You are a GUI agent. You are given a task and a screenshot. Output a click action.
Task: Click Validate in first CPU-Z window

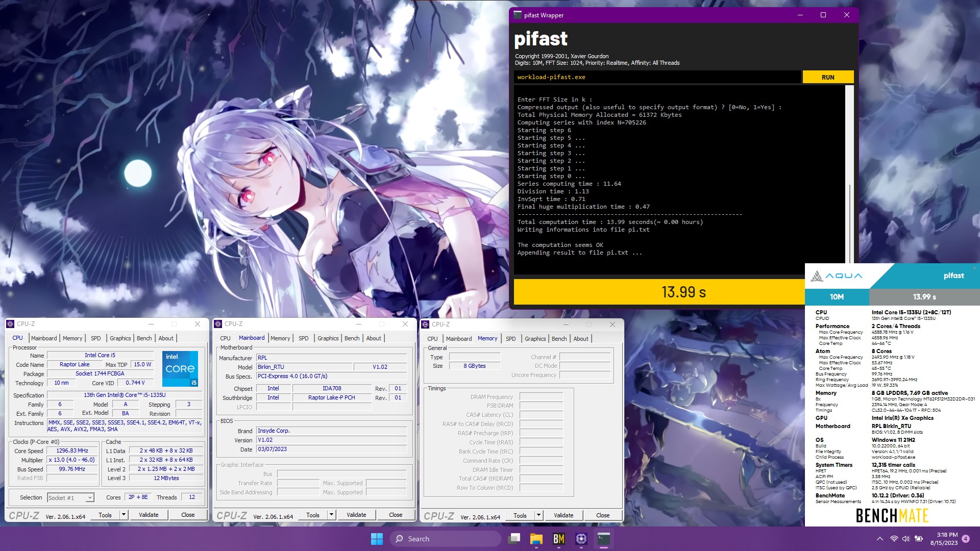[149, 515]
